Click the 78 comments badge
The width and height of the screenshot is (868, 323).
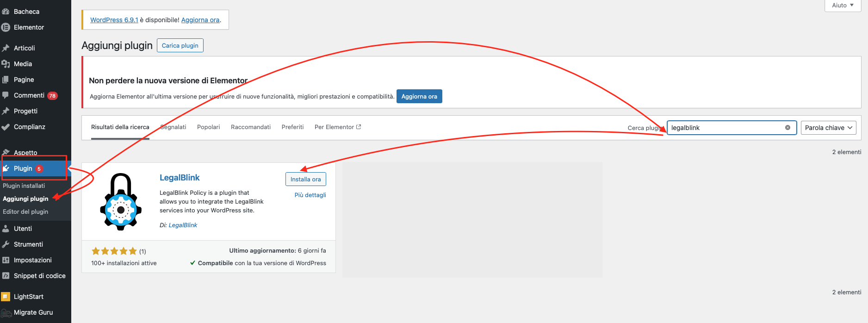tap(52, 96)
